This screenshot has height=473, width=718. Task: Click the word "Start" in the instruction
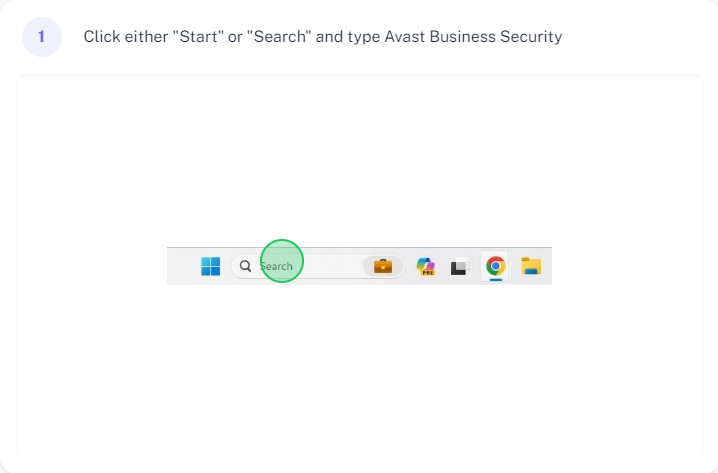tap(198, 37)
